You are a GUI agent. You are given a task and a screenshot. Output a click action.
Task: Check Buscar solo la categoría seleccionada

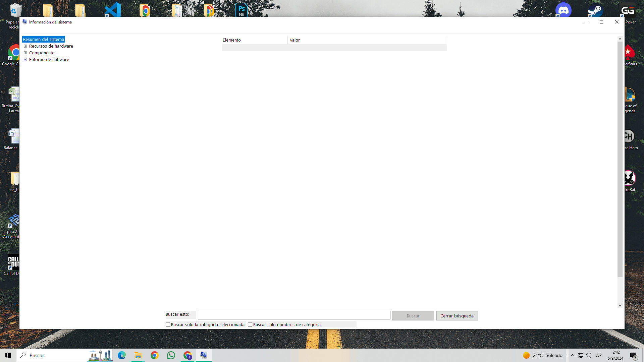tap(168, 324)
